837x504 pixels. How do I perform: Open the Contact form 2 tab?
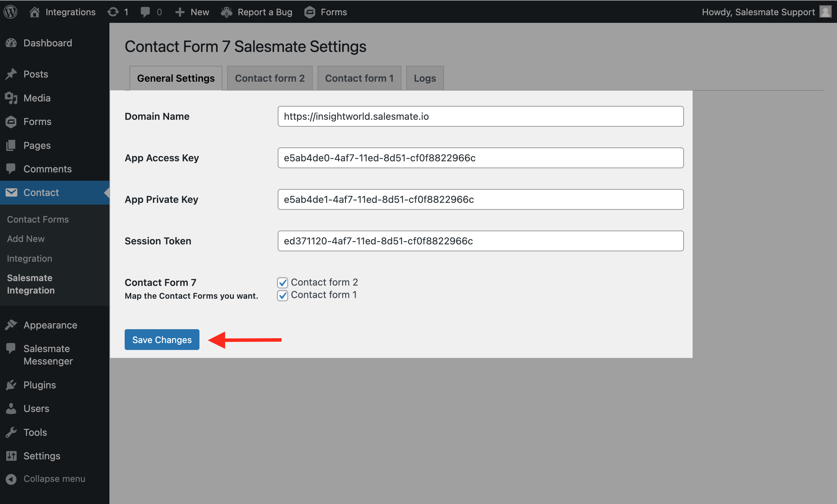pos(270,78)
